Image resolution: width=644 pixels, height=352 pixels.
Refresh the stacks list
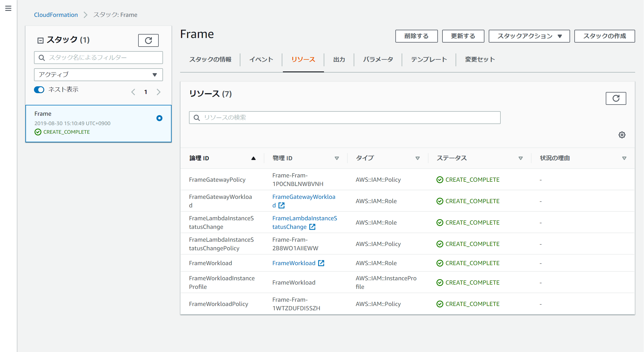(148, 40)
